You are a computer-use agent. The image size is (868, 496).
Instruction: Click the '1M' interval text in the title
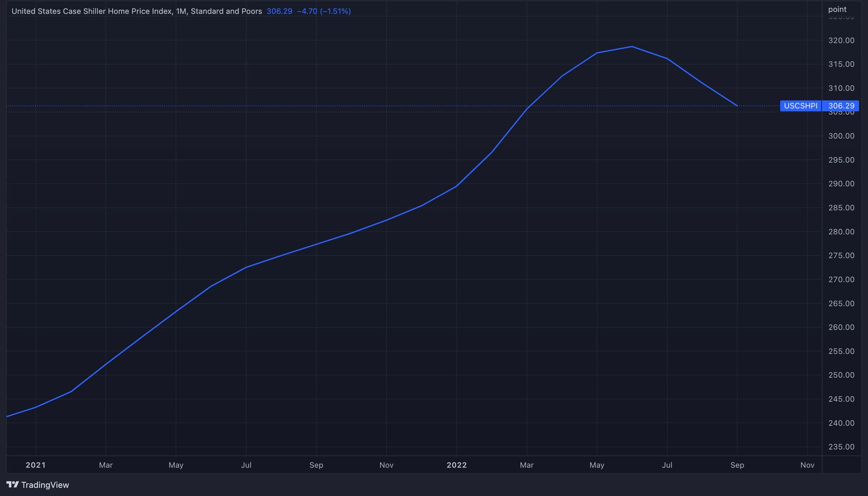coord(181,11)
